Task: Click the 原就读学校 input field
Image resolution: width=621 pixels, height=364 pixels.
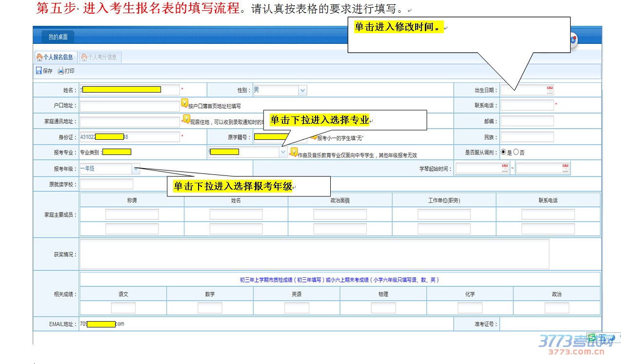Action: coord(106,184)
